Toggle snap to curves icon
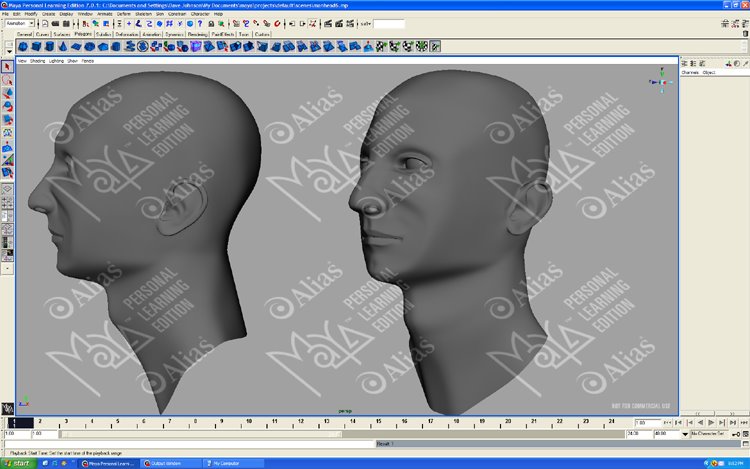The image size is (750, 469). (x=246, y=23)
